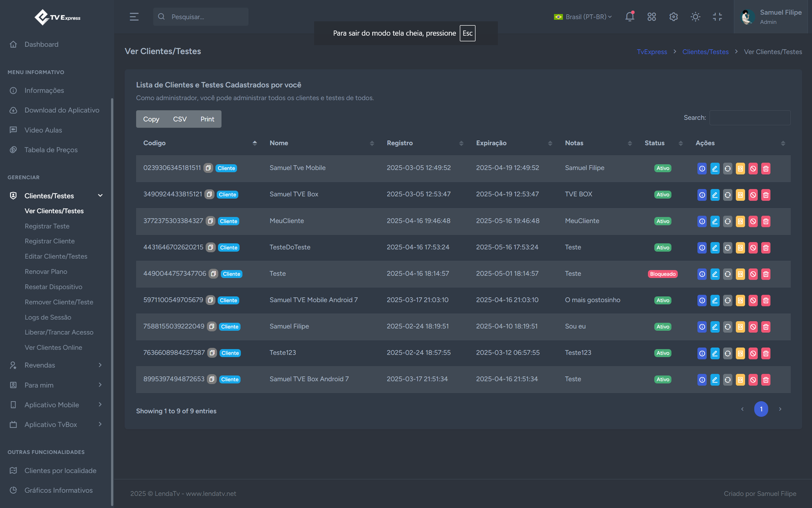Reset device for MeuCliente via the orange icon
Viewport: 812px width, 508px height.
740,221
